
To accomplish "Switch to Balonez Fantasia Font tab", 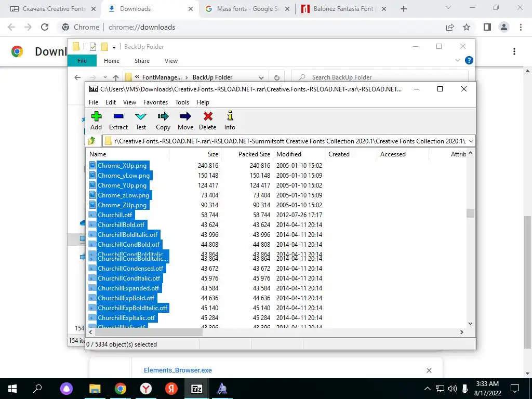I will [x=344, y=9].
